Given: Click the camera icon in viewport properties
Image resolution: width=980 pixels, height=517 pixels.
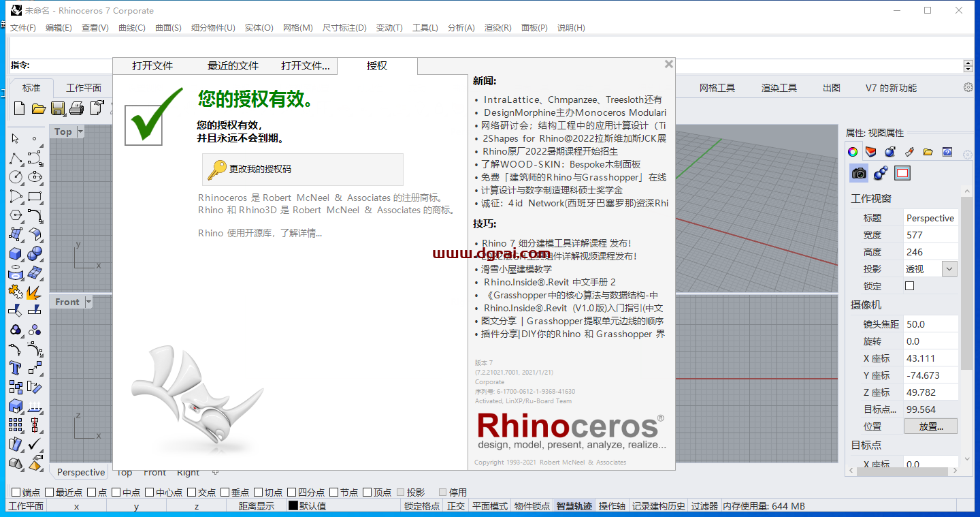Looking at the screenshot, I should point(858,173).
